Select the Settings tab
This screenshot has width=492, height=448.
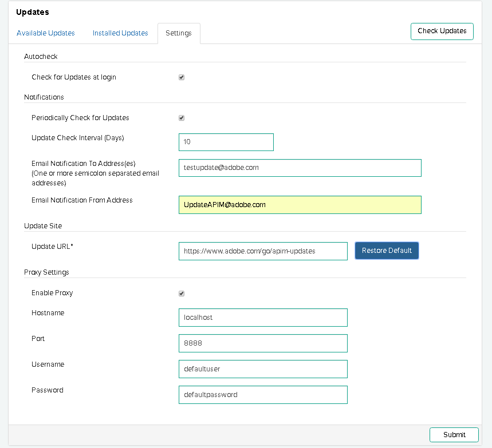(178, 33)
